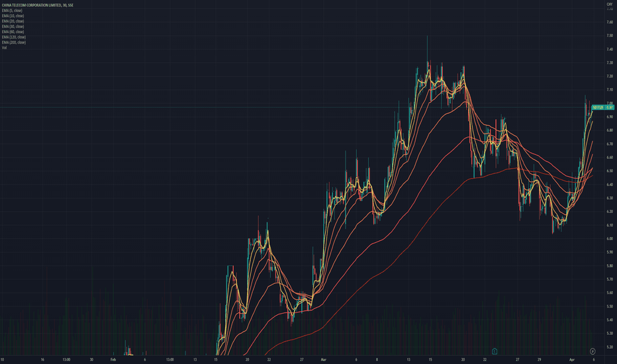
Task: Click the 7.50 price axis label
Action: (x=610, y=36)
